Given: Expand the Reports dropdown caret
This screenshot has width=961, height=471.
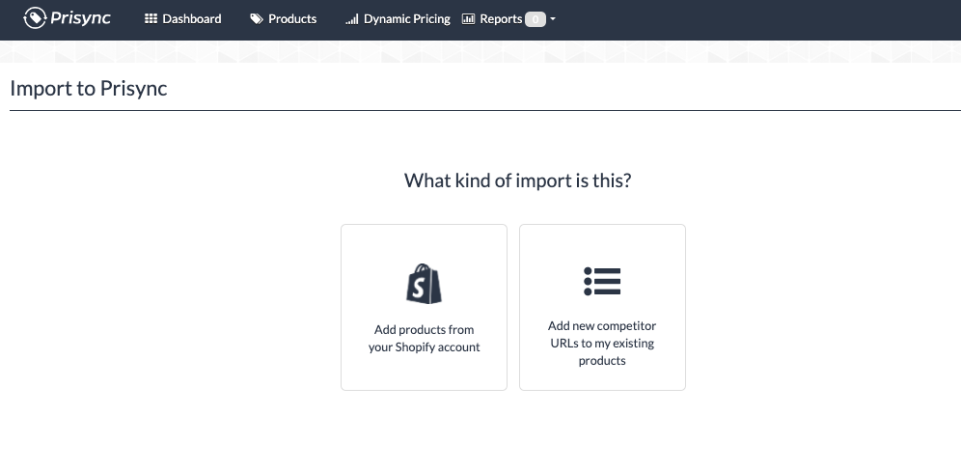Looking at the screenshot, I should [x=553, y=19].
